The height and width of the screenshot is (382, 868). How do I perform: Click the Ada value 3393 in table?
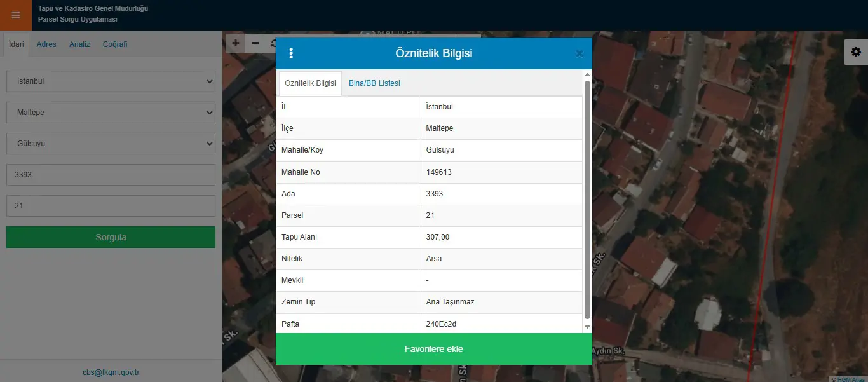pyautogui.click(x=435, y=194)
